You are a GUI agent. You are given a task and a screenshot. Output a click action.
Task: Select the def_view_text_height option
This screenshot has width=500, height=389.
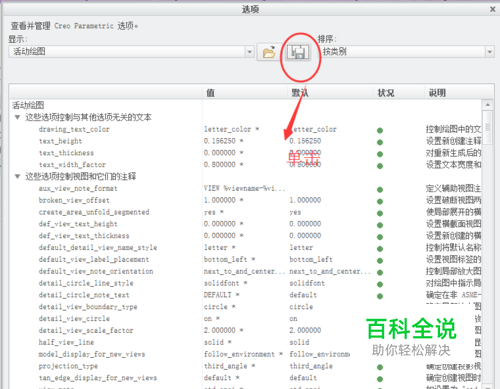coord(78,224)
